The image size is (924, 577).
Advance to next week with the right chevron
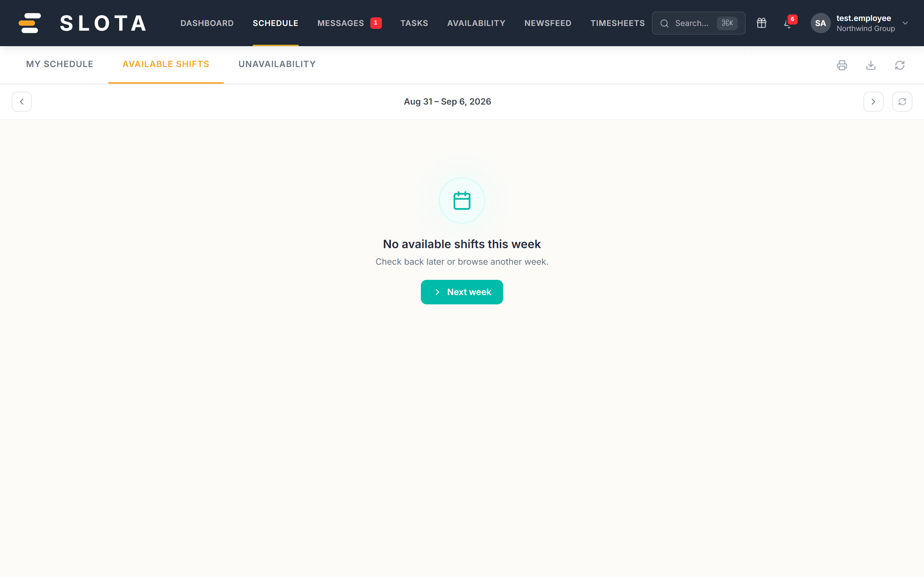point(873,101)
